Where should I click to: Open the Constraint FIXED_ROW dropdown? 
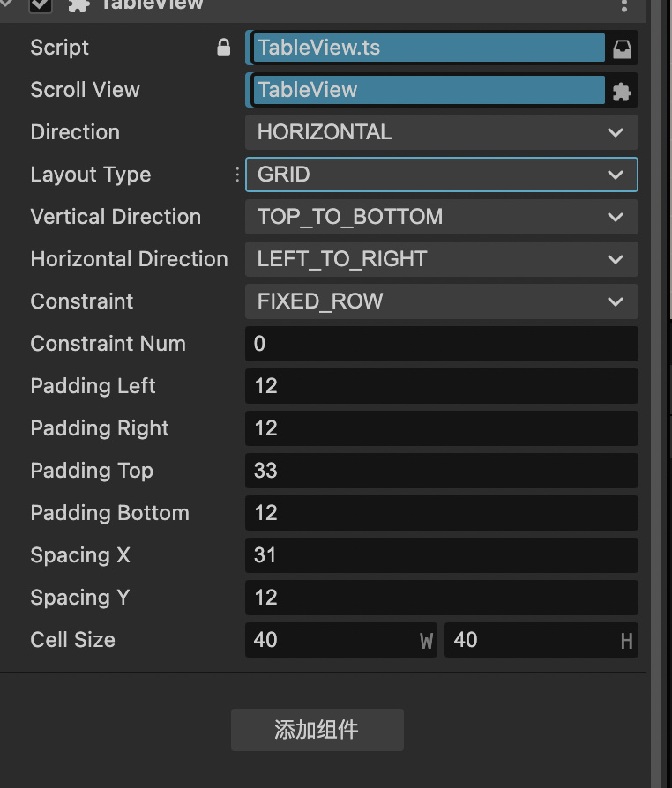click(441, 301)
